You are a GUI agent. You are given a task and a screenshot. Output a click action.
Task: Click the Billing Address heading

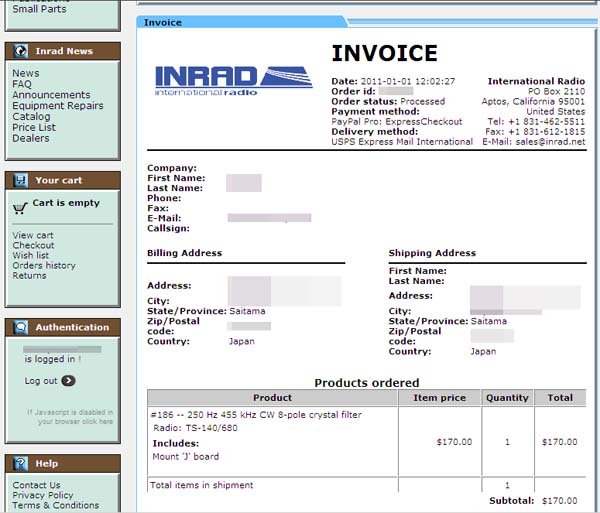(184, 253)
